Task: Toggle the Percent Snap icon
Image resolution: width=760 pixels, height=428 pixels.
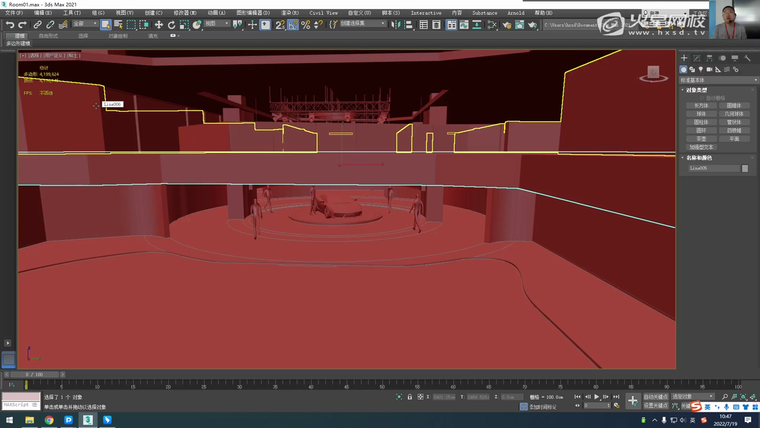Action: click(x=305, y=24)
